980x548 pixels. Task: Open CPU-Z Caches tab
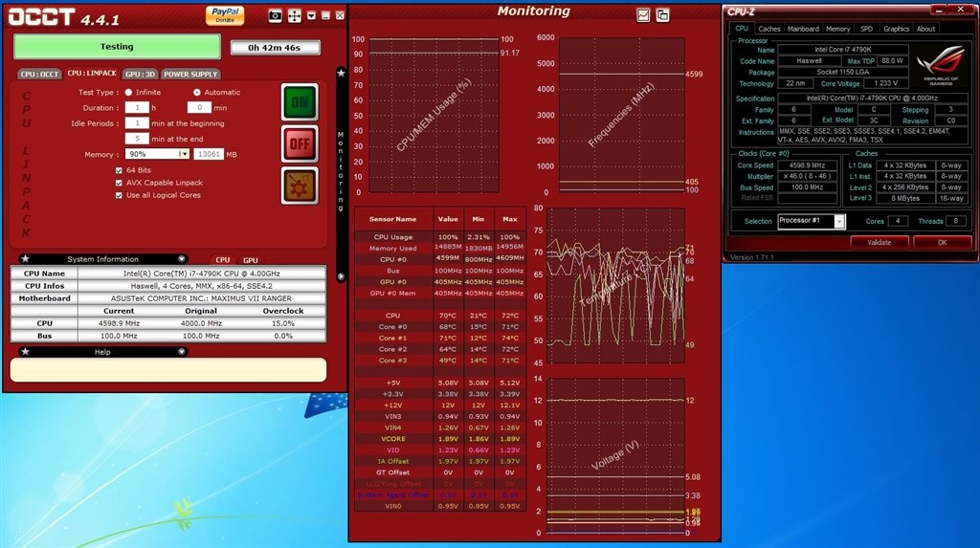pyautogui.click(x=768, y=29)
